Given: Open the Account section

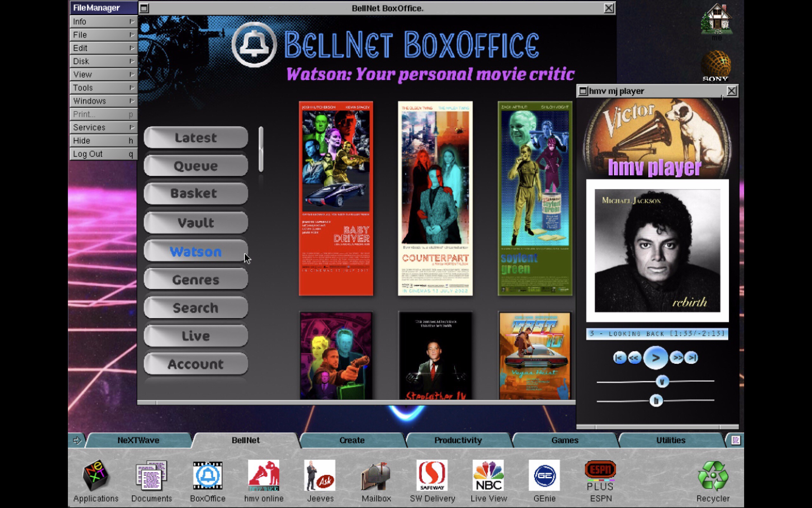Looking at the screenshot, I should (196, 364).
